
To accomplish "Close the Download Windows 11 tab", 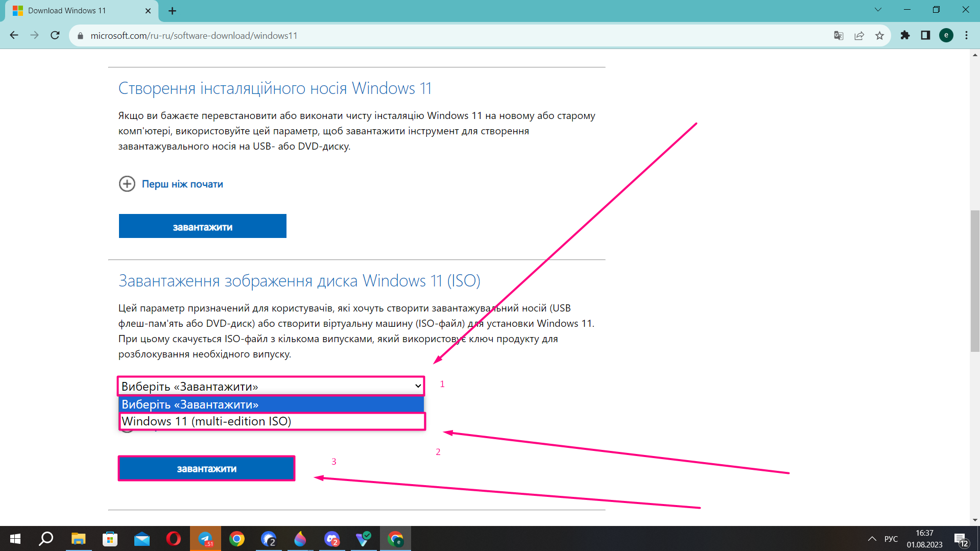I will pos(148,11).
